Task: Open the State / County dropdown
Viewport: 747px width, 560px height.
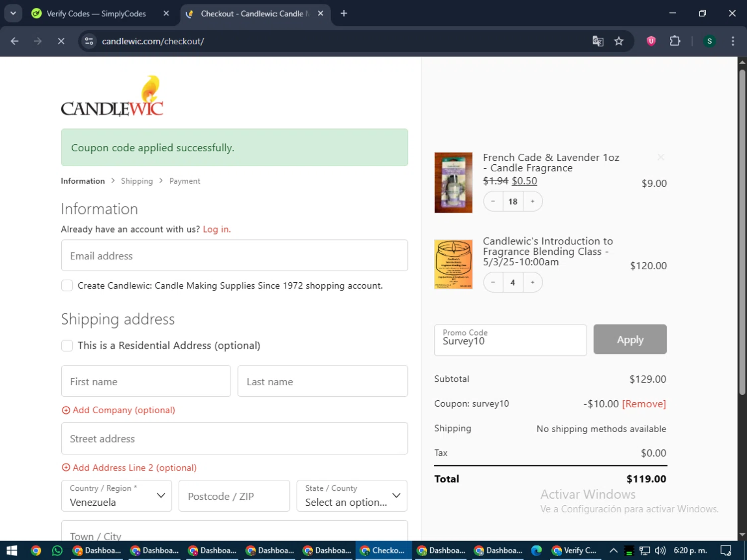Action: coord(352,496)
